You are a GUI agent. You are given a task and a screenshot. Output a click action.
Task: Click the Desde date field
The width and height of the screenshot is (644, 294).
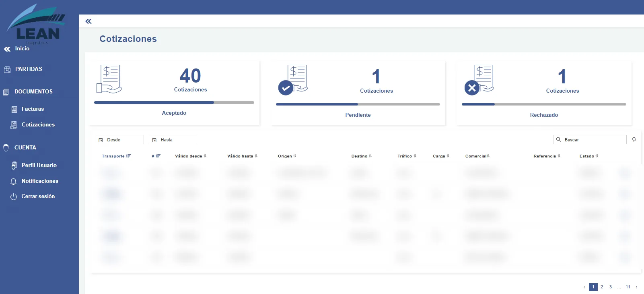pos(120,140)
